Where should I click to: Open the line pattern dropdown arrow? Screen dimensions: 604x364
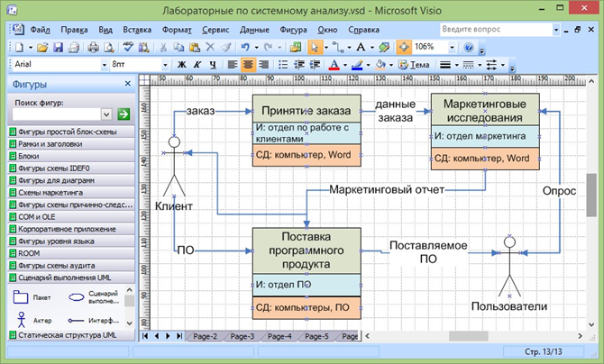[x=480, y=65]
